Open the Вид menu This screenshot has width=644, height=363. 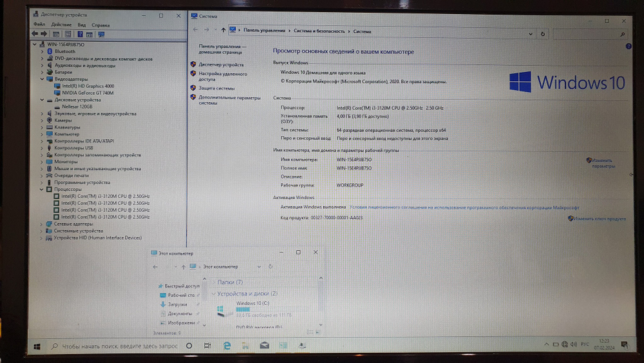[x=82, y=25]
